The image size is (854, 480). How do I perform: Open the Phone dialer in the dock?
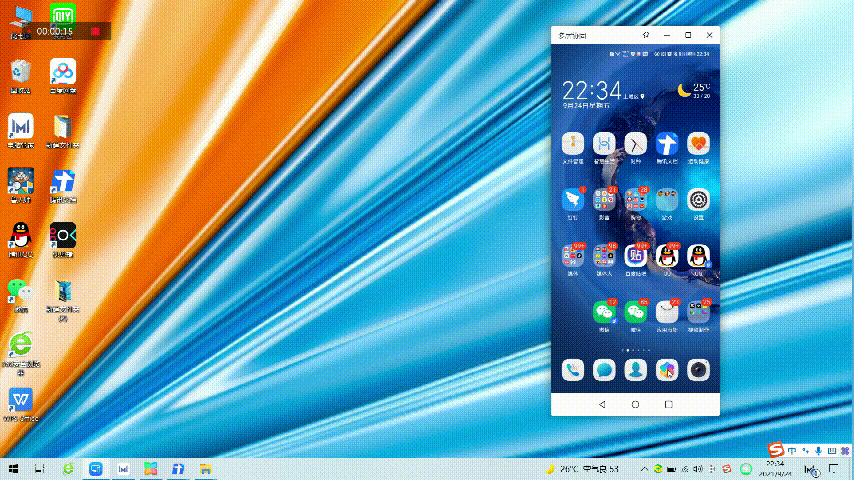coord(572,370)
